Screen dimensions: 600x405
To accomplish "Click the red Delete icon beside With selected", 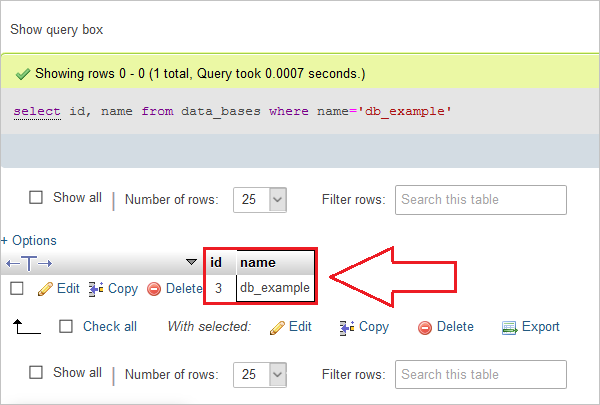I will tap(425, 327).
